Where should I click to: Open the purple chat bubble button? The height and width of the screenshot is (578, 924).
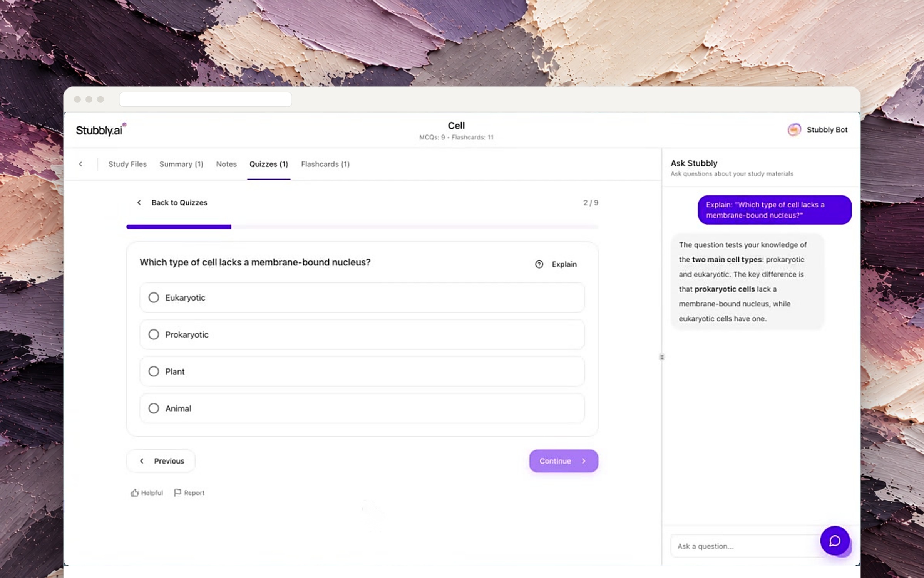pyautogui.click(x=835, y=541)
